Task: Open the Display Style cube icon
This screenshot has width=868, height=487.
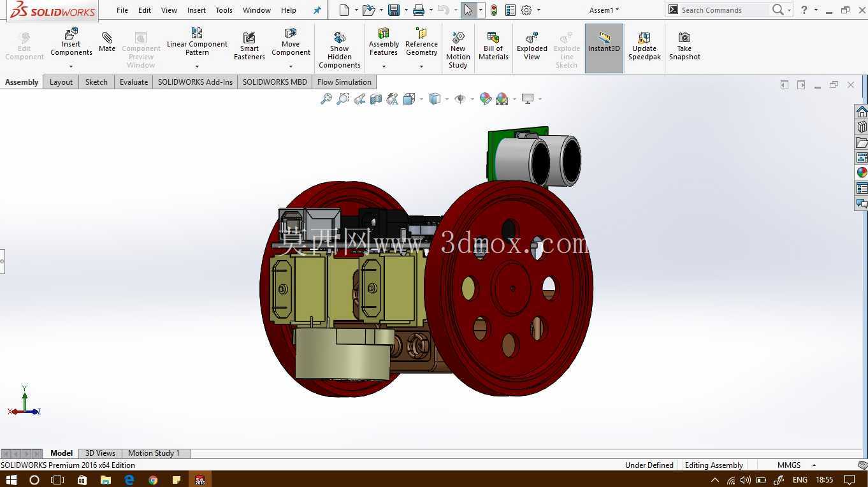Action: point(435,99)
